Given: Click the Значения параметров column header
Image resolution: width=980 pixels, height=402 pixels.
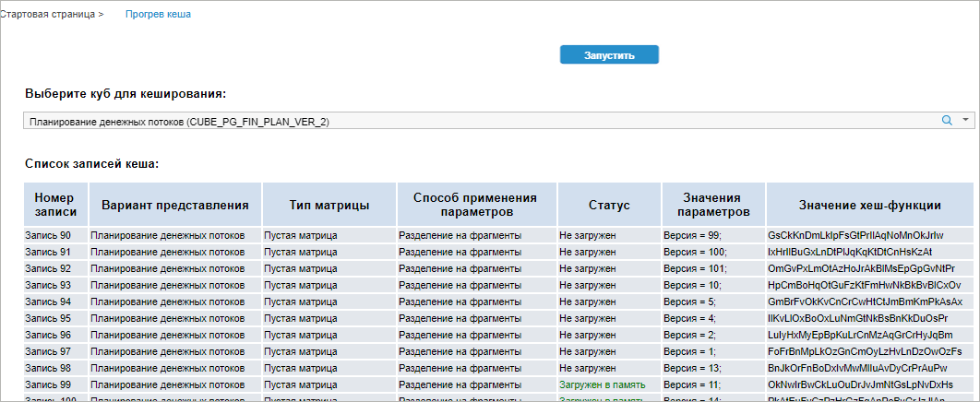Looking at the screenshot, I should click(x=713, y=205).
